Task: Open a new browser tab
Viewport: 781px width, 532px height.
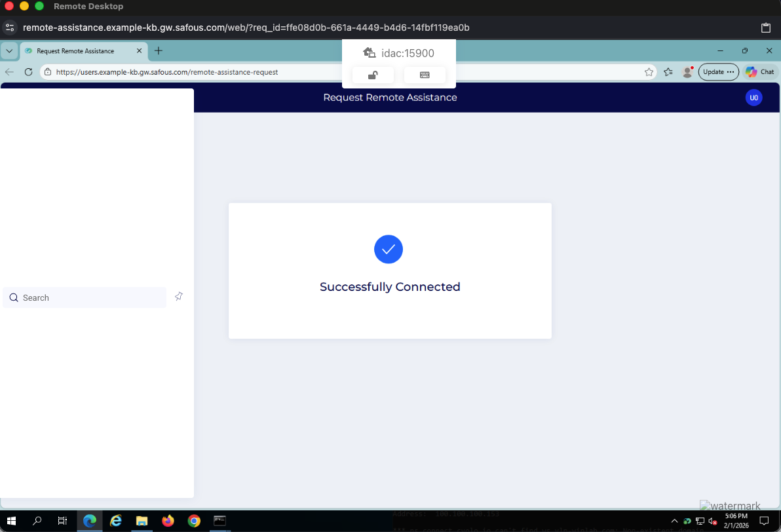Action: coord(159,51)
